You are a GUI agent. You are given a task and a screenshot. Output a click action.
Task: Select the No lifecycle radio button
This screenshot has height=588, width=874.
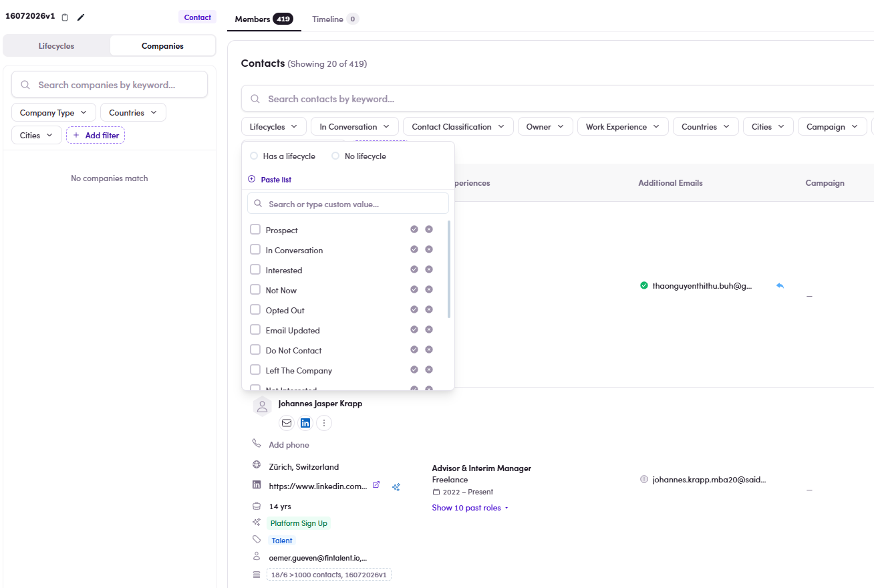click(335, 156)
